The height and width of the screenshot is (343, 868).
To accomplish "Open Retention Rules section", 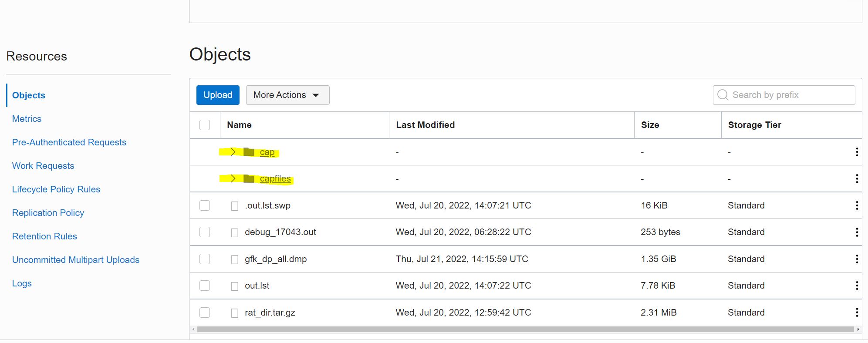I will (x=44, y=236).
